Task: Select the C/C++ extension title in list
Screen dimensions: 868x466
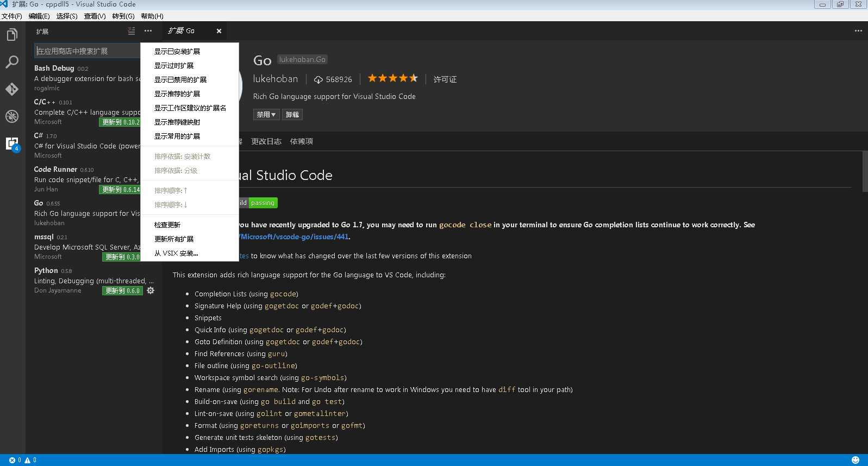Action: (x=45, y=102)
